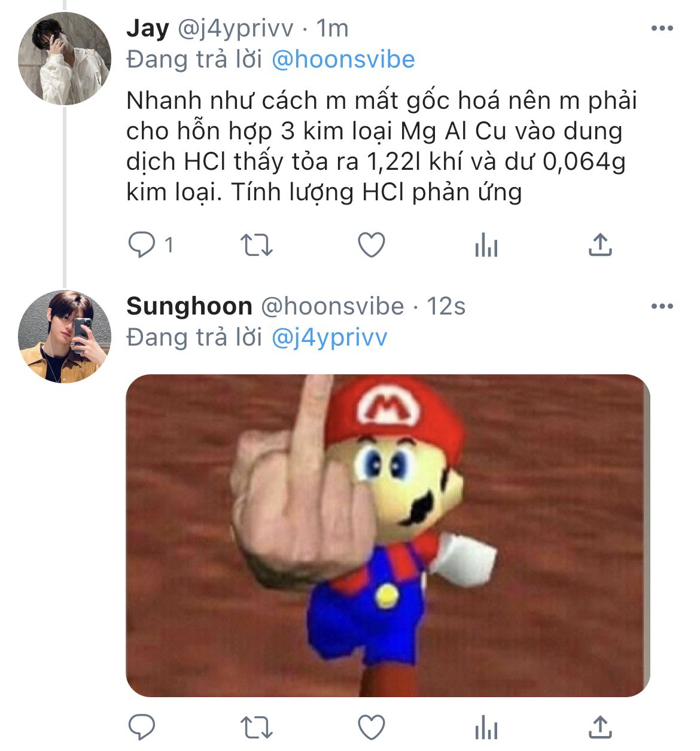Open more options for Jay's tweet
Viewport: 700px width, 751px height.
[662, 28]
